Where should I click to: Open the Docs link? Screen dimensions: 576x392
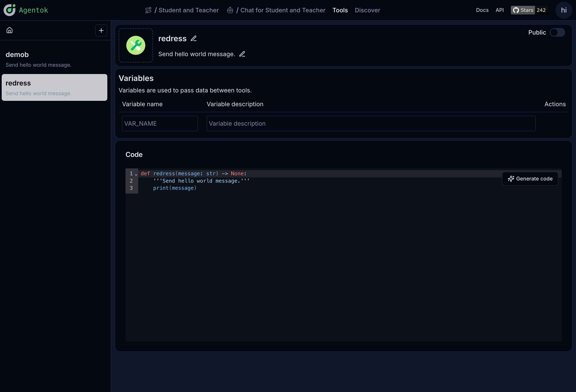[482, 10]
